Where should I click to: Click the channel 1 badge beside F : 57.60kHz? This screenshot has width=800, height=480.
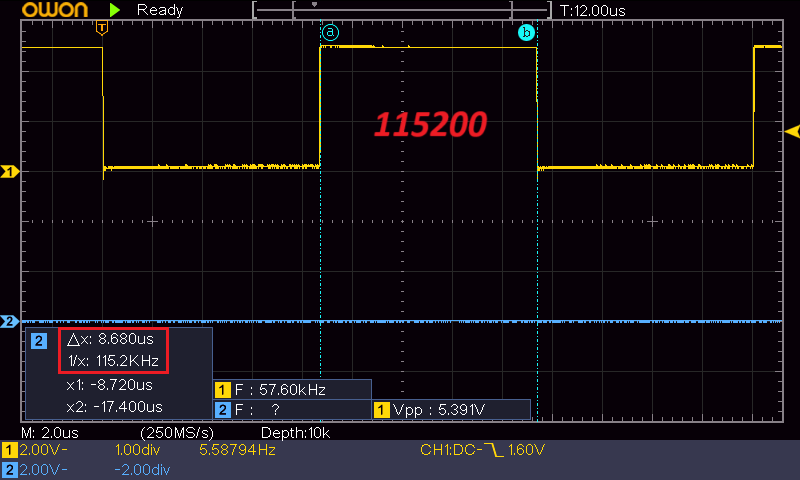222,390
